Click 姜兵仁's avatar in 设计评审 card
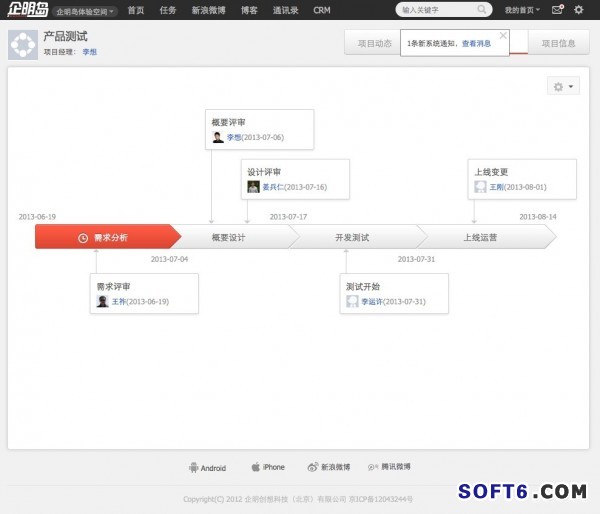The height and width of the screenshot is (514, 600). (254, 187)
